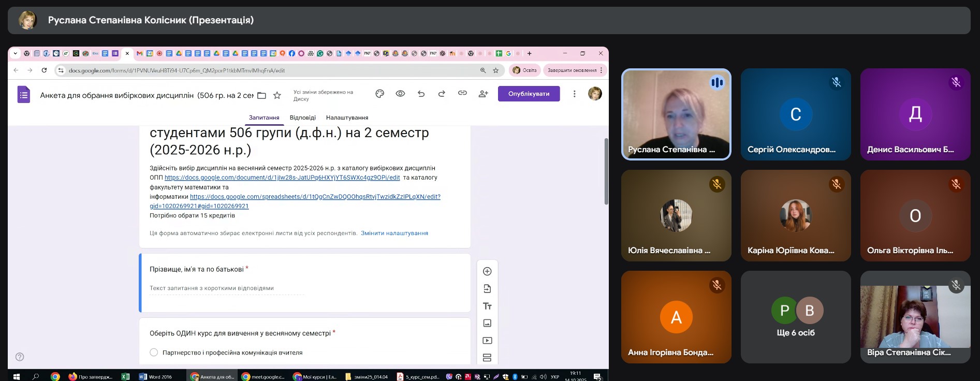Viewport: 980px width, 381px height.
Task: Select Руслана Степанівна participant tile
Action: (676, 114)
